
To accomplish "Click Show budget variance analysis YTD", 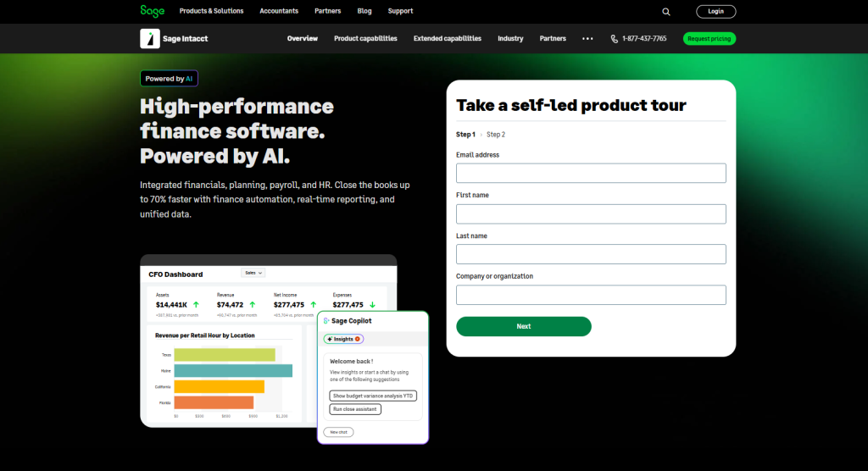I will (x=373, y=396).
